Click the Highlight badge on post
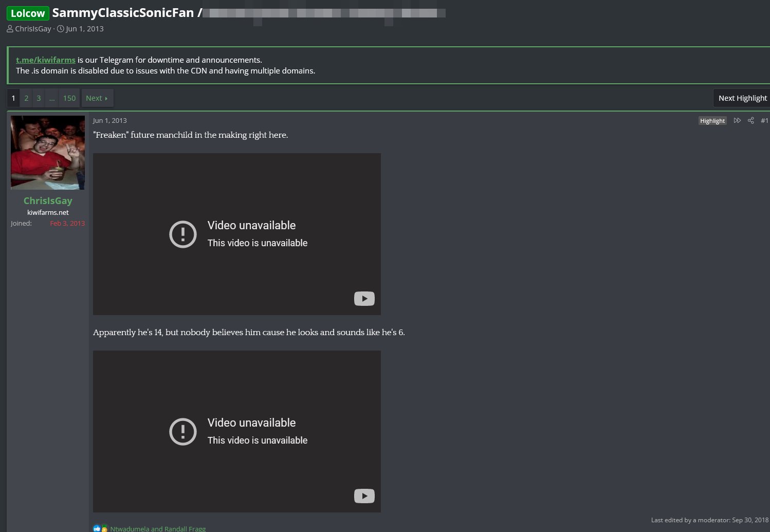The image size is (770, 532). 712,121
